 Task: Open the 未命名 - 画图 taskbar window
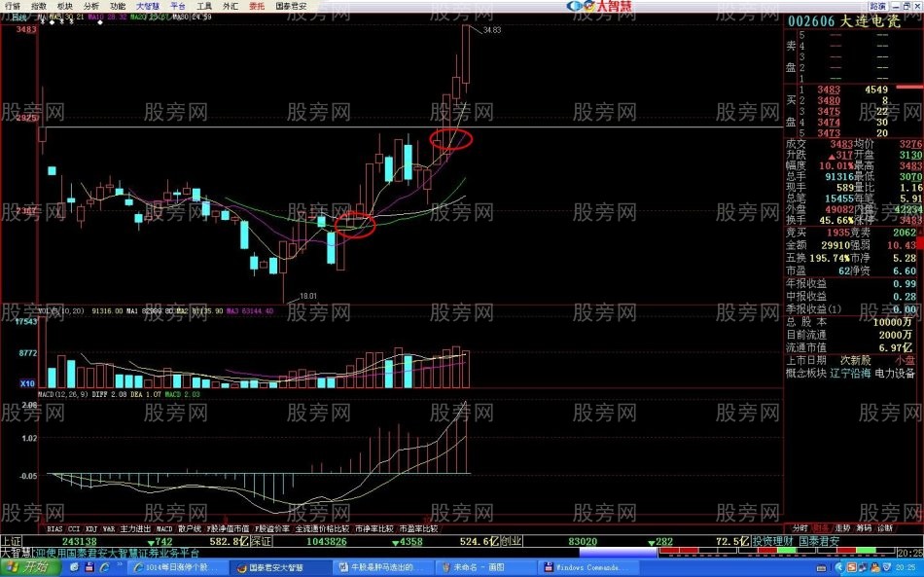483,567
